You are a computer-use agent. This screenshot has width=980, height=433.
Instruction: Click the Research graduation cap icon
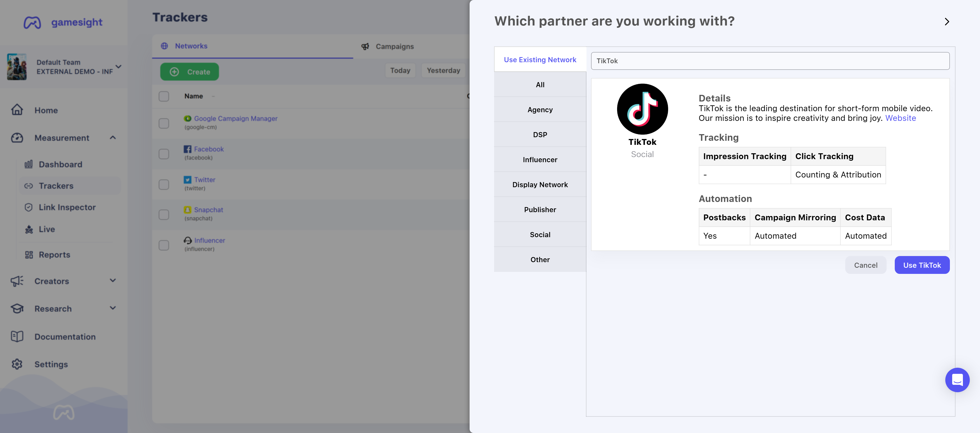pyautogui.click(x=17, y=309)
